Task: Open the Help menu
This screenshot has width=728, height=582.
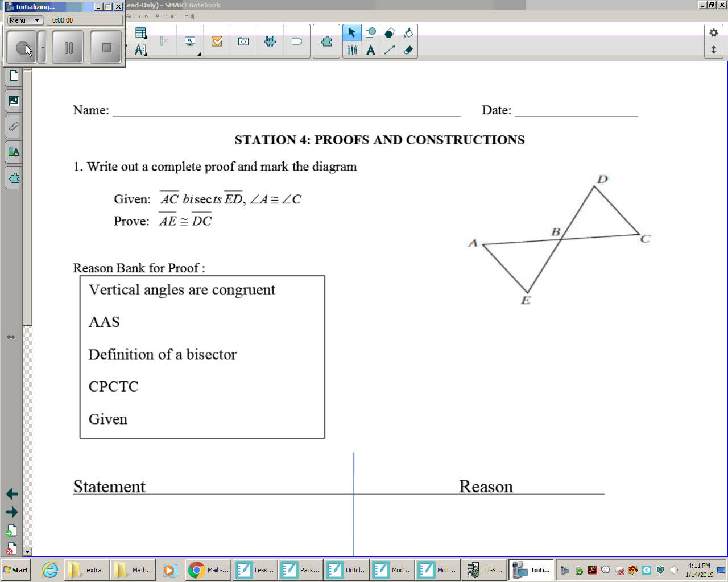Action: coord(191,16)
